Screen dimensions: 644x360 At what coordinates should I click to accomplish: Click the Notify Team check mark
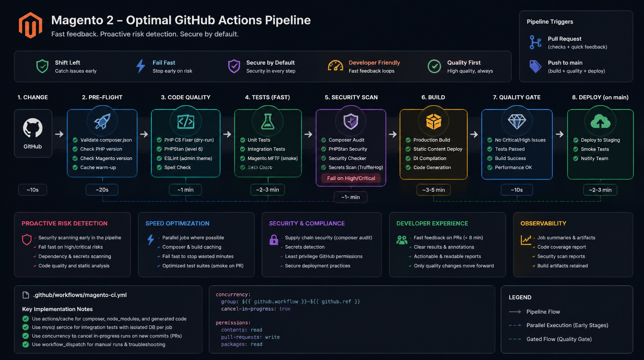coord(576,159)
